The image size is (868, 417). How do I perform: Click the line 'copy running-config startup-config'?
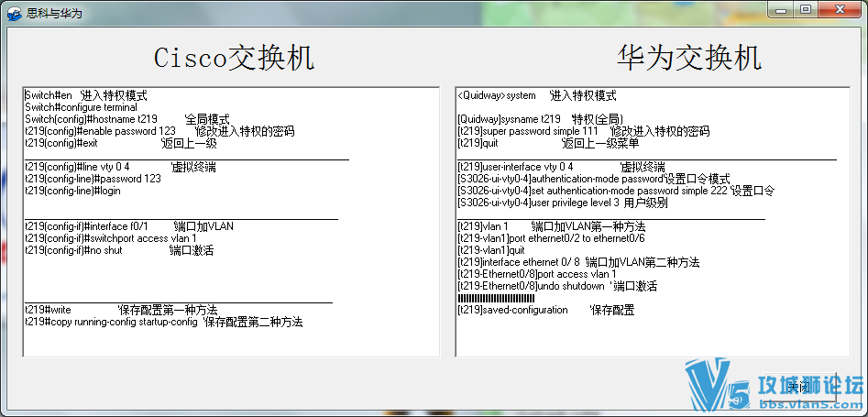pyautogui.click(x=124, y=322)
